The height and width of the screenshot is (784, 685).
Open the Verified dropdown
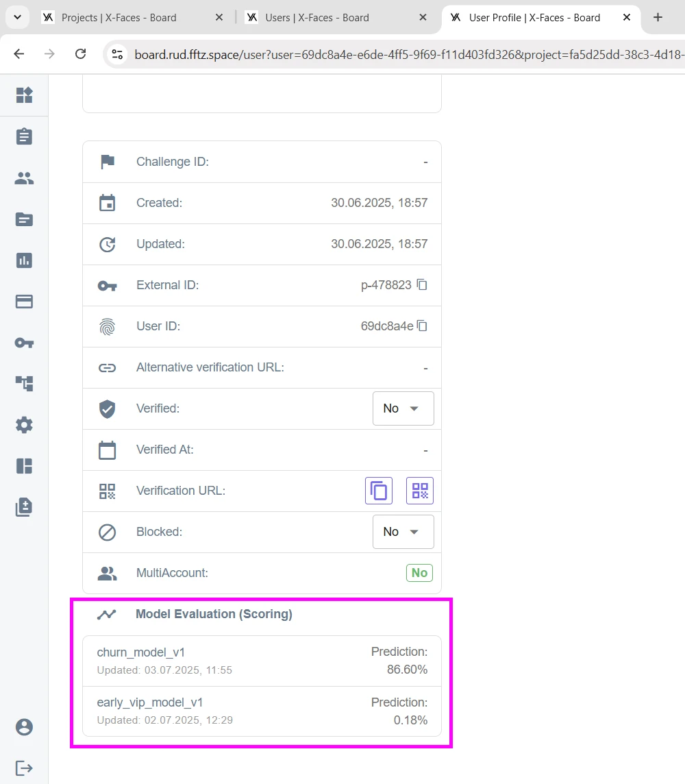coord(403,408)
